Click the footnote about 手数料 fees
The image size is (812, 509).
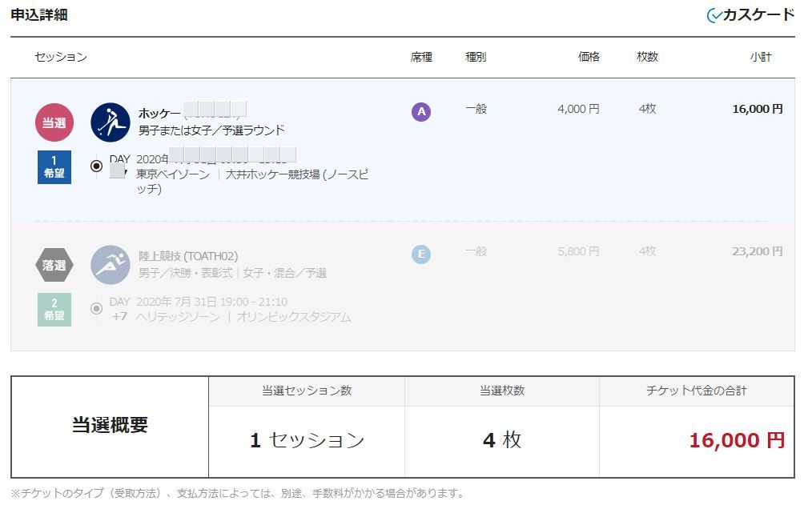[x=238, y=494]
